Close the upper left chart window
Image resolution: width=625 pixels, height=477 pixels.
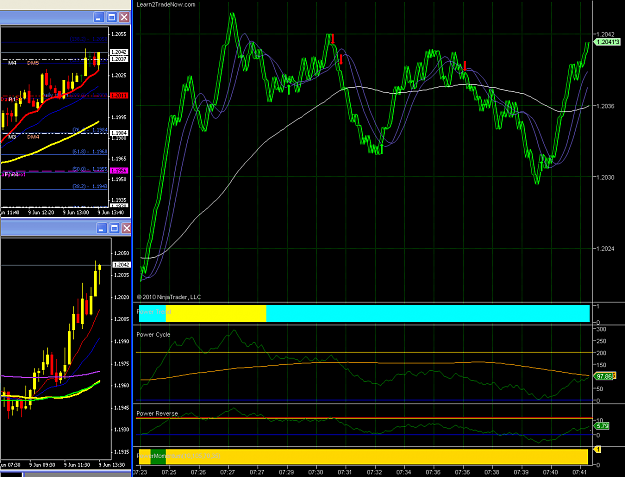124,17
